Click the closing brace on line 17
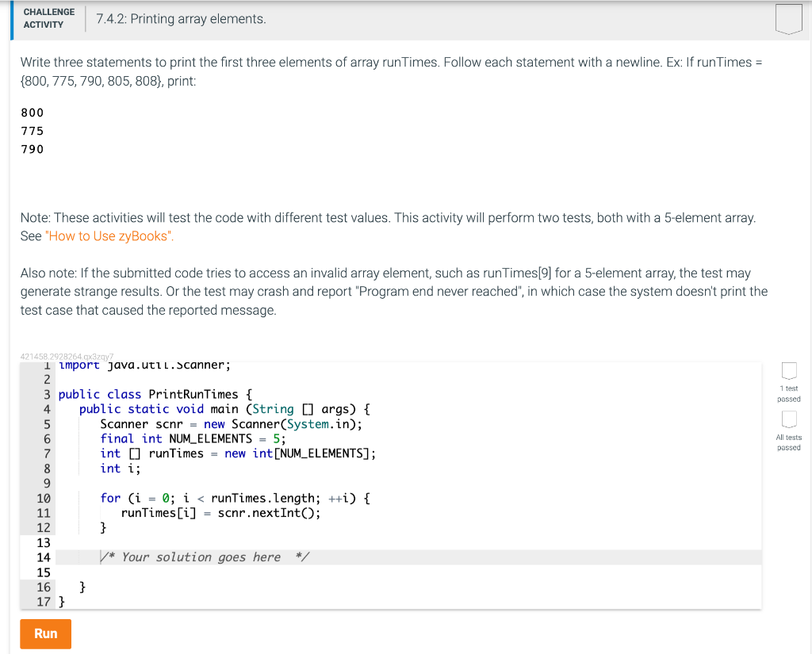 (x=62, y=602)
